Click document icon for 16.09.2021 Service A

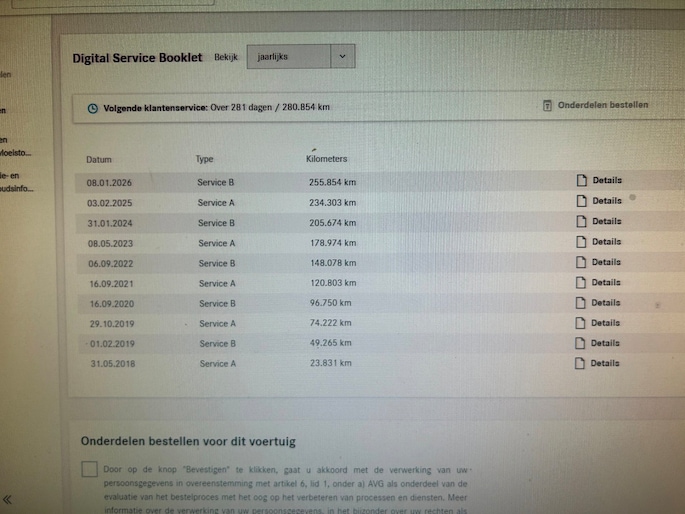point(580,283)
